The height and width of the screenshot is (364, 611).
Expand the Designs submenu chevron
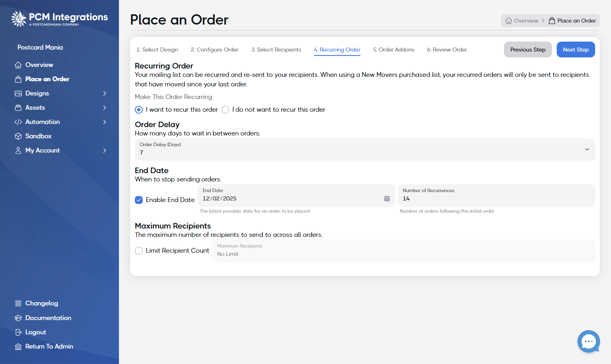click(105, 93)
